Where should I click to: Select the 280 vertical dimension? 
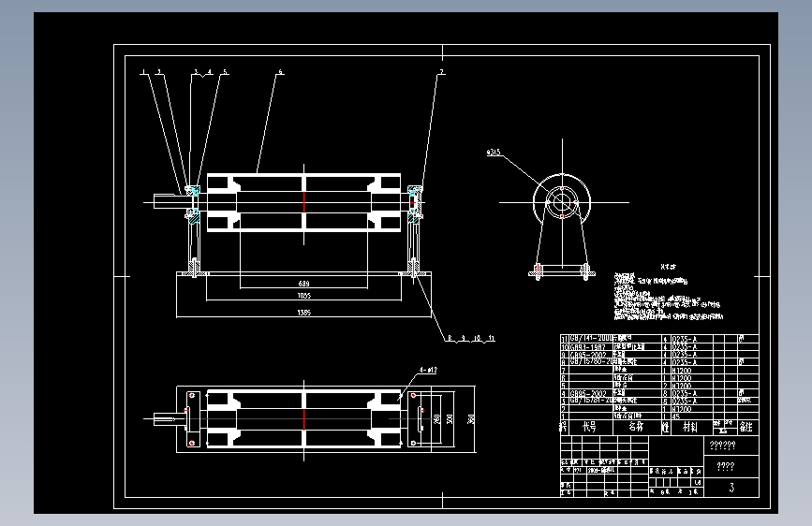(x=437, y=418)
